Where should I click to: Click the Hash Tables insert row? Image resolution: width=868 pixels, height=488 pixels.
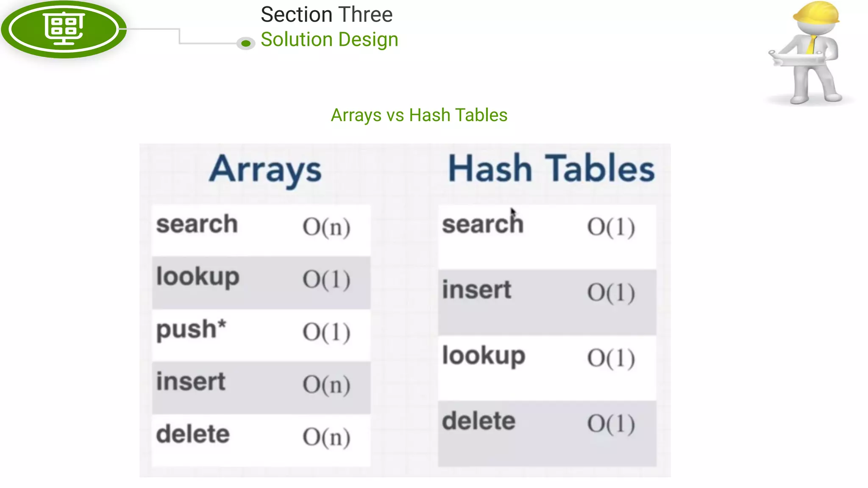547,302
